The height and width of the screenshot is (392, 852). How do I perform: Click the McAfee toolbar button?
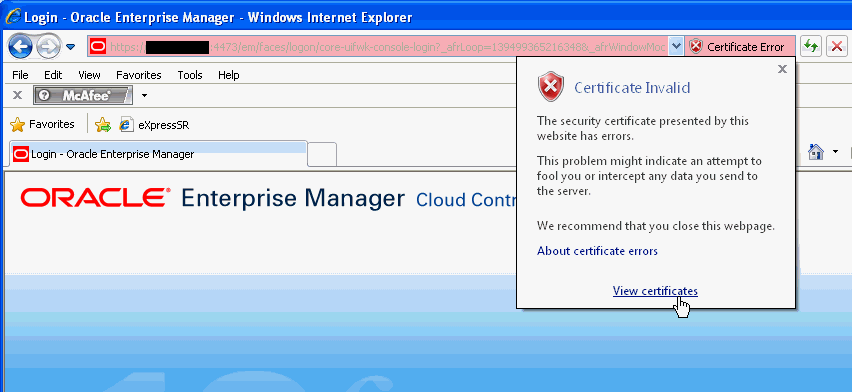(83, 96)
